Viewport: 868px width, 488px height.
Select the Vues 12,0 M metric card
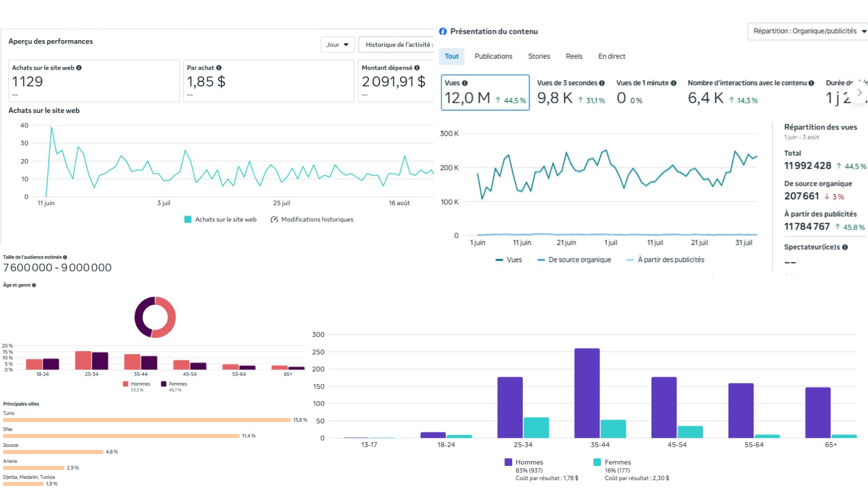coord(485,93)
